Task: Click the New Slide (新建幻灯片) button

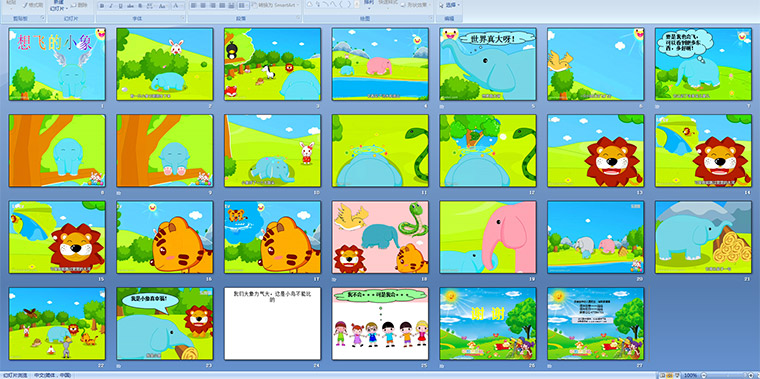Action: pos(58,6)
